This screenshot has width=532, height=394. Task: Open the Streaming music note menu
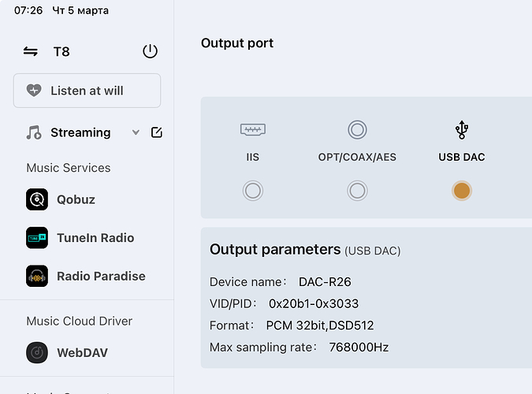tap(33, 132)
